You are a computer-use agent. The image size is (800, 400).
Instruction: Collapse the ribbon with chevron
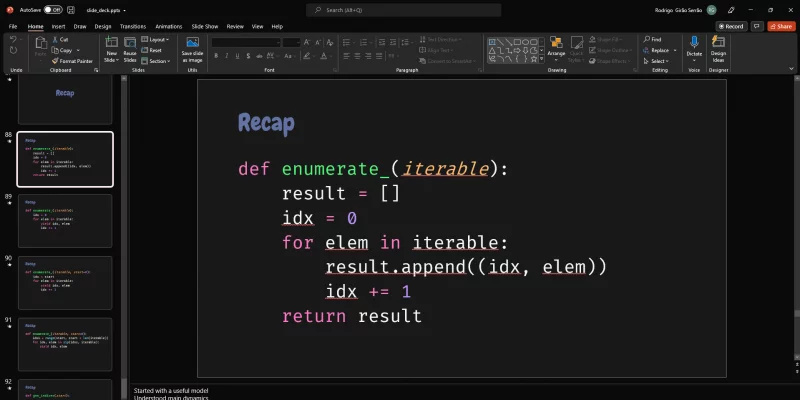[x=791, y=68]
